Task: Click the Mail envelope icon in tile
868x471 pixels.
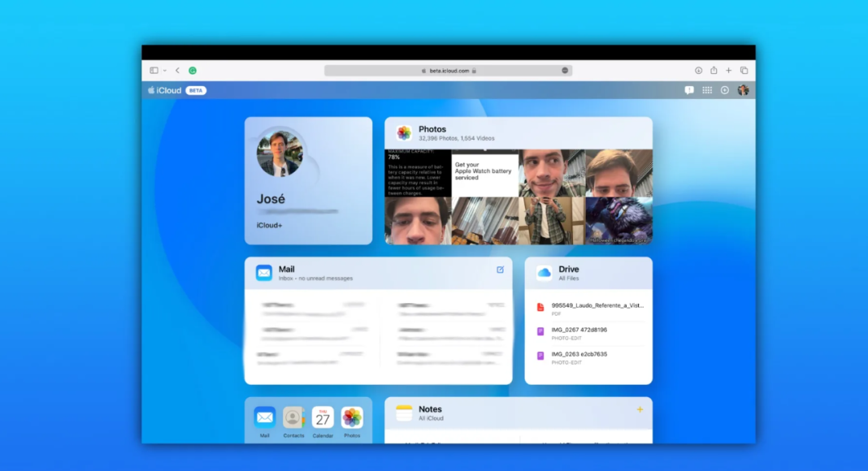Action: click(264, 273)
